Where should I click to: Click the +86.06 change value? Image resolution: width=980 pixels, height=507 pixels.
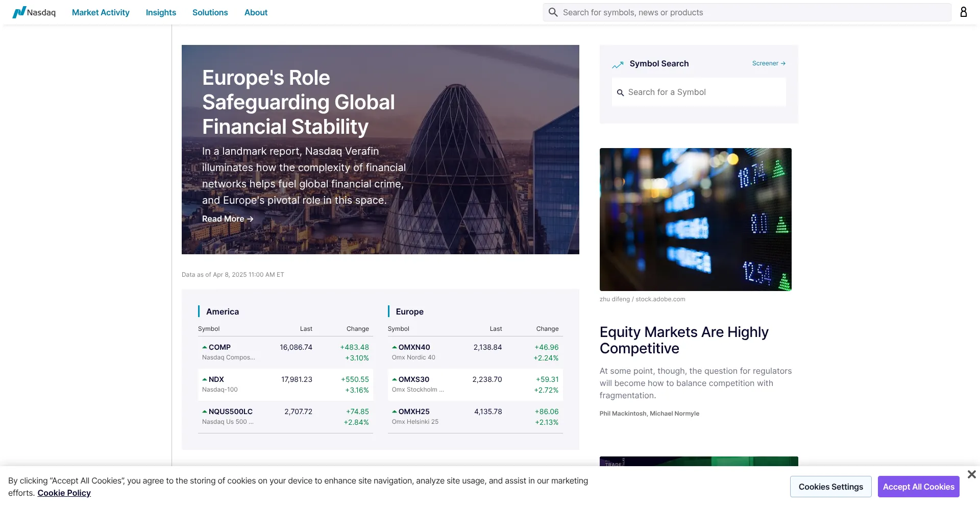click(547, 412)
